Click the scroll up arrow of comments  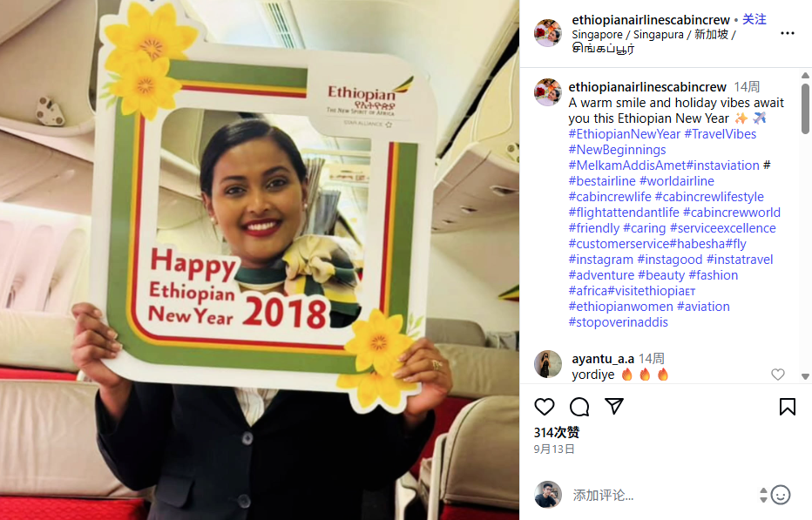pyautogui.click(x=805, y=76)
